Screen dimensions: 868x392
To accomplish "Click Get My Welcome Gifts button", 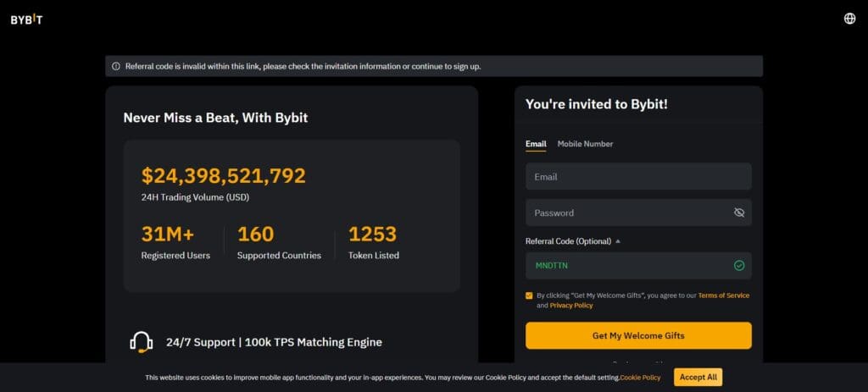I will coord(638,335).
